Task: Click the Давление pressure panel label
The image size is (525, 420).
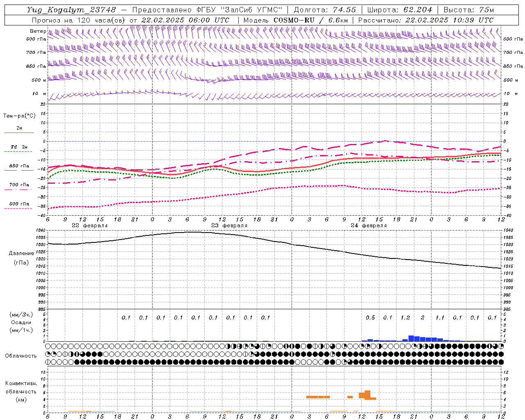Action: click(x=21, y=253)
